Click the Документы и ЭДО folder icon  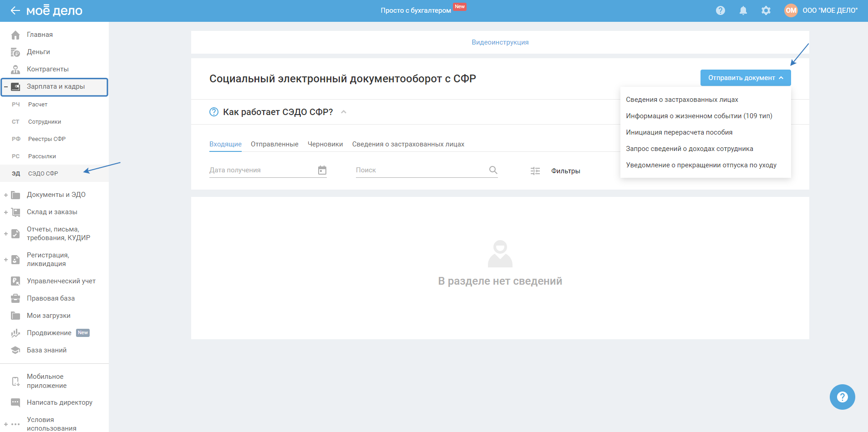[15, 195]
